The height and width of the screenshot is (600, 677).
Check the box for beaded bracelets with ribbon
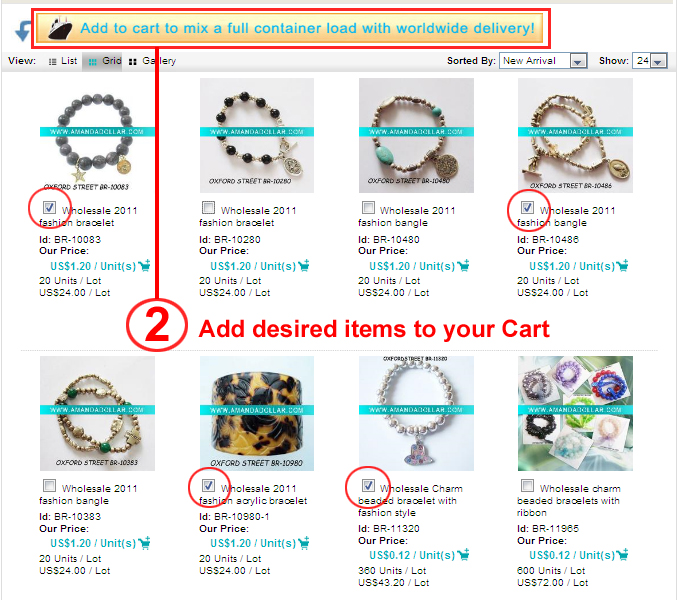click(x=527, y=486)
